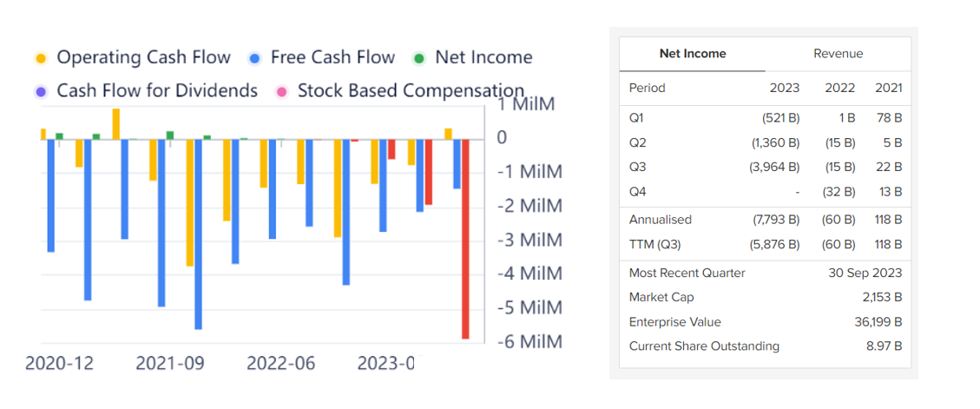Click the Q3 2023 value (3,964 B)
The image size is (980, 409).
[774, 167]
